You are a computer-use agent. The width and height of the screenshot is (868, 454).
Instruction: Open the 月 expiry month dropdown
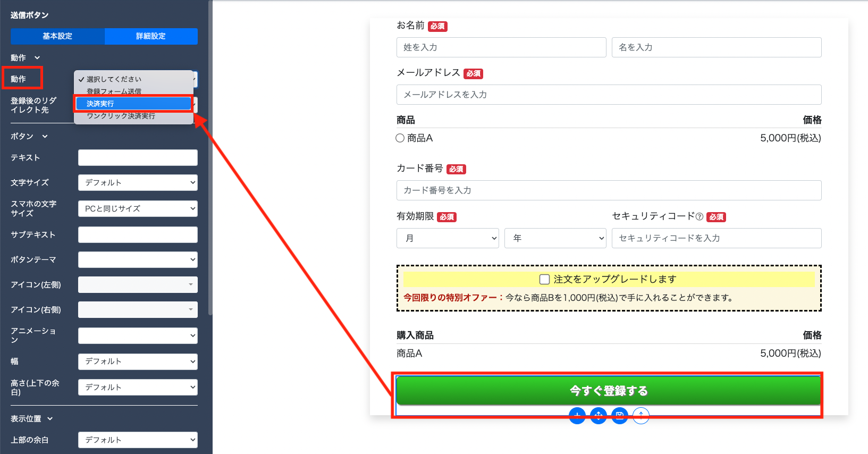(448, 238)
